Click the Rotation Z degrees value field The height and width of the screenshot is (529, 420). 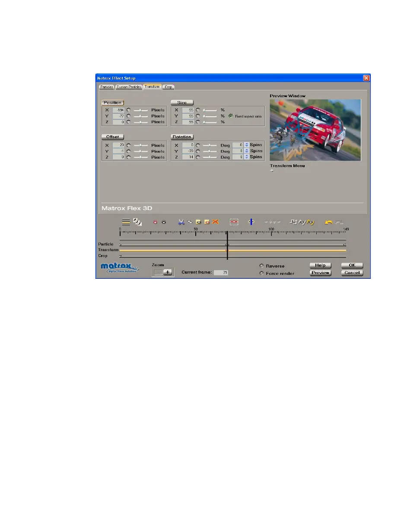tap(188, 157)
